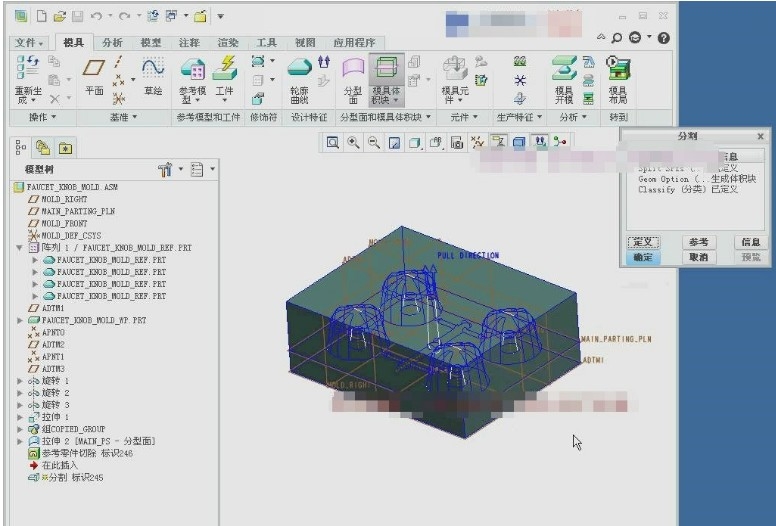
Task: Open a file via the folder icon
Action: coord(59,16)
